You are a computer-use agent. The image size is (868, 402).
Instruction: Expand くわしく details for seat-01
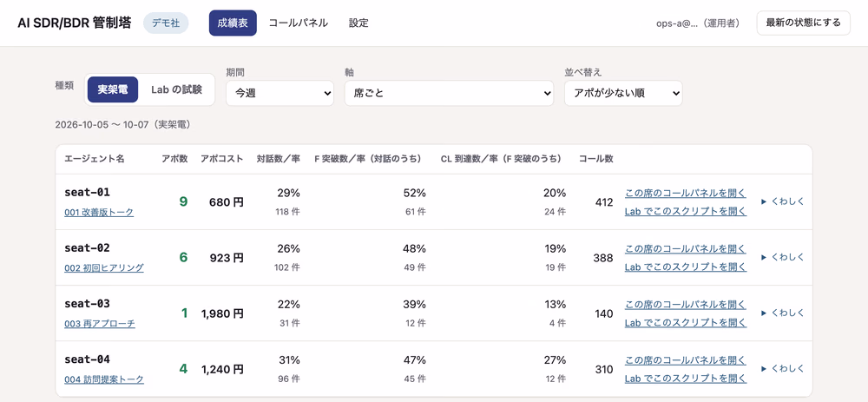783,202
